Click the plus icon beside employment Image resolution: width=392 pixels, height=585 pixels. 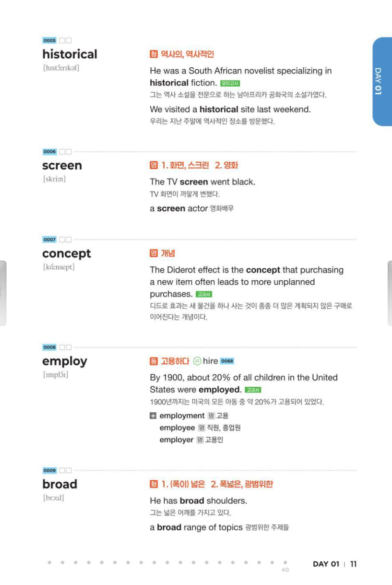153,416
